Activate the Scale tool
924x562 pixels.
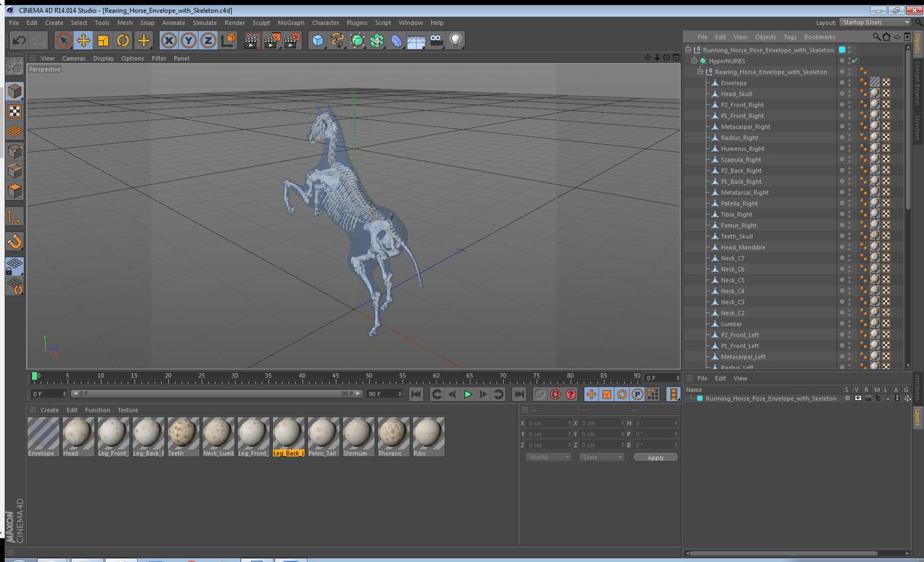(x=103, y=40)
